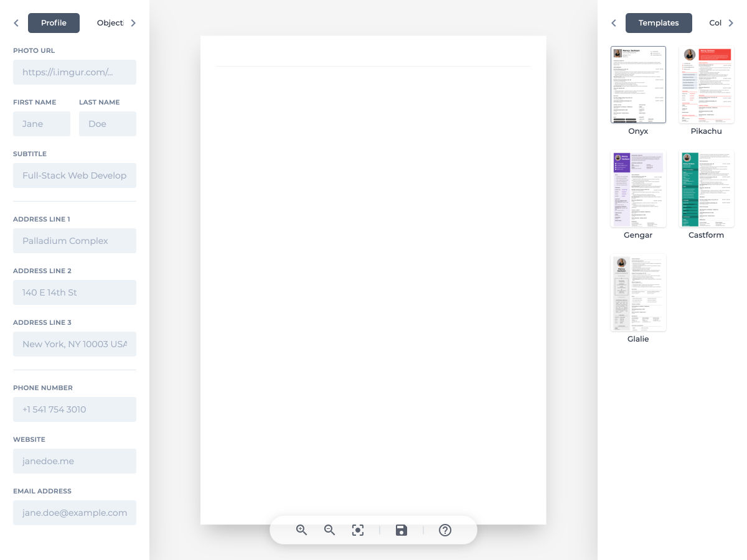Focus the Email Address field

tap(75, 513)
